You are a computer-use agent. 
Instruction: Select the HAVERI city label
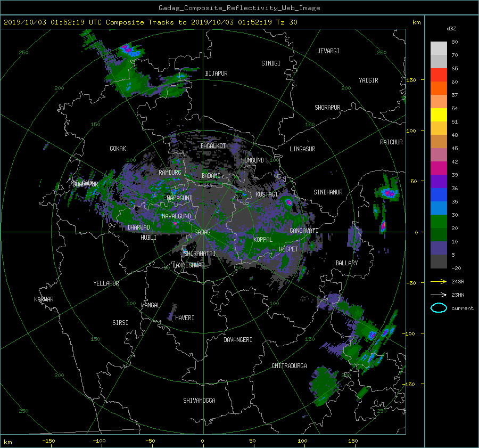click(185, 318)
